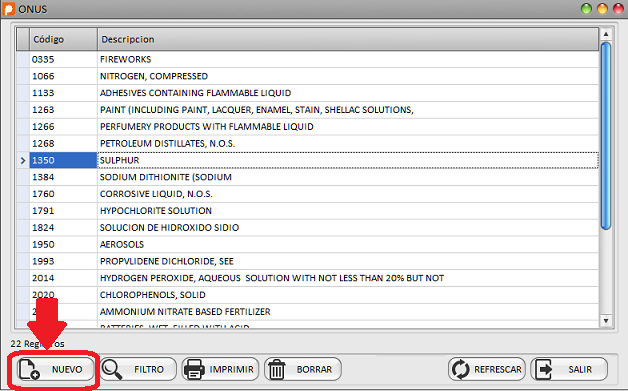Click the blue vertical scrollbar thumb
Screen dimensions: 628x391
606,136
